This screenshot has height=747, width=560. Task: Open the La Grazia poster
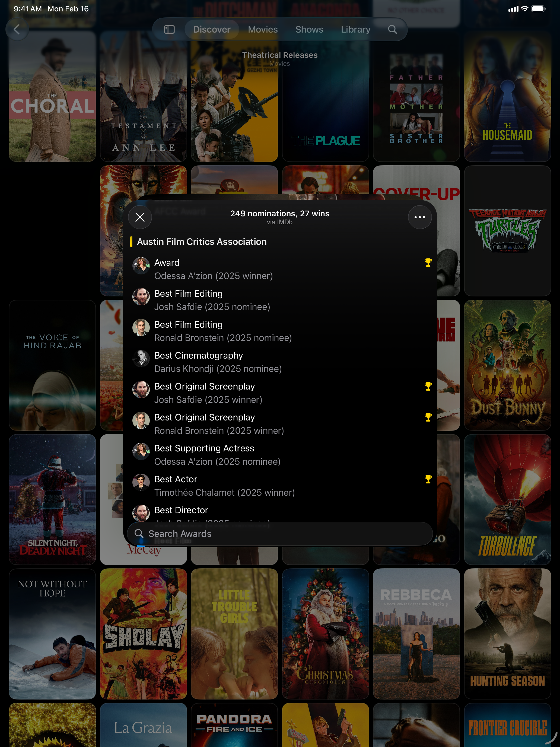pos(144,725)
